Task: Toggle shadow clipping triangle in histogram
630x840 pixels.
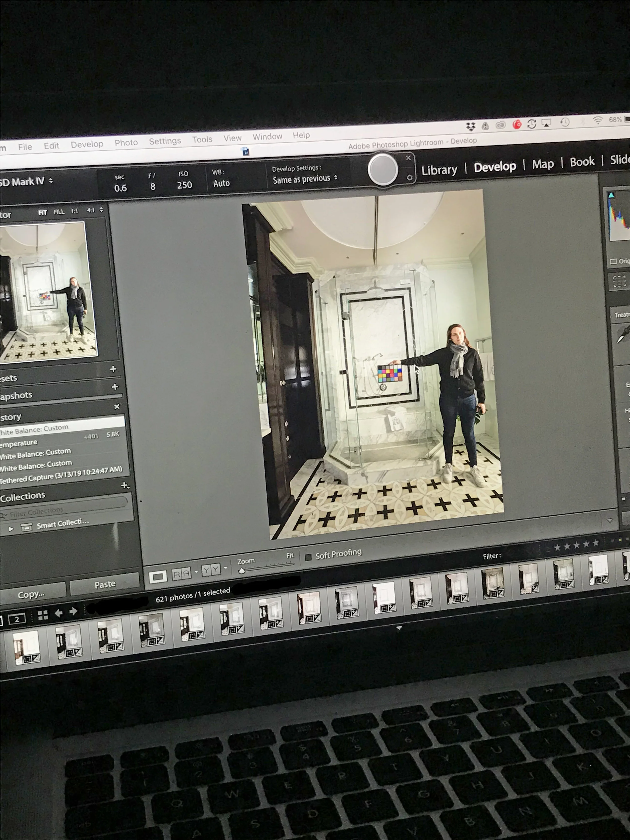Action: [611, 195]
